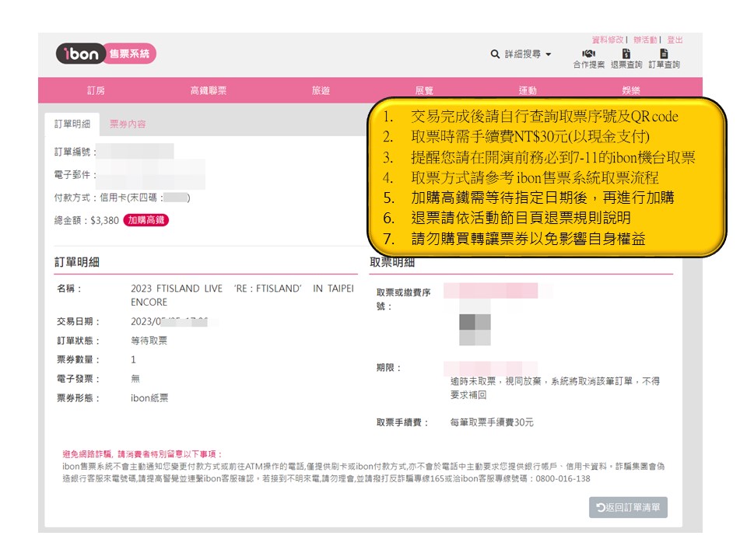Click the event name 2023 FTISLAND LIVE text
747x560 pixels.
tap(242, 296)
